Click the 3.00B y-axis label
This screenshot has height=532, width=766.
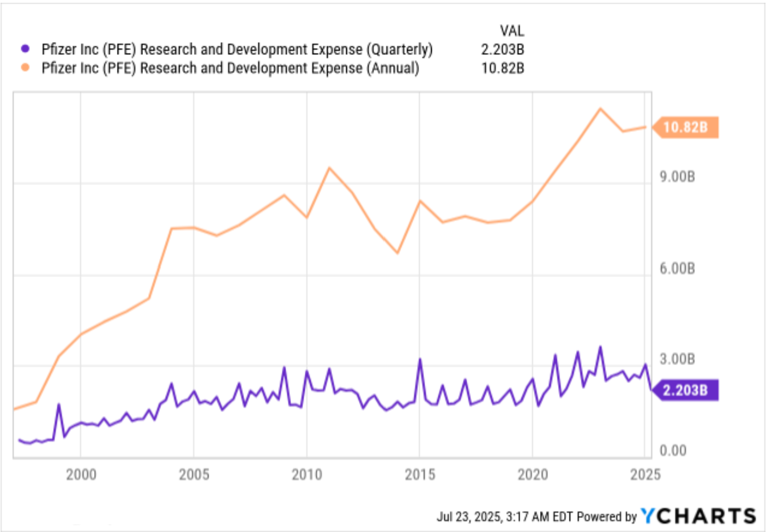[x=677, y=359]
